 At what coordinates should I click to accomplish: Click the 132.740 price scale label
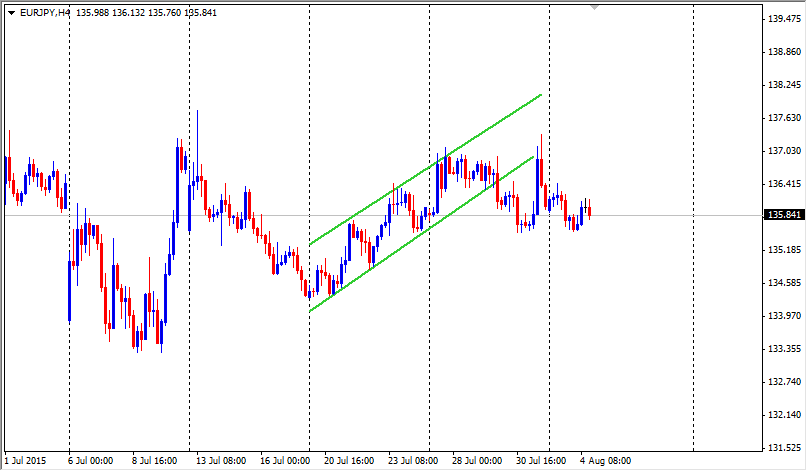point(784,382)
